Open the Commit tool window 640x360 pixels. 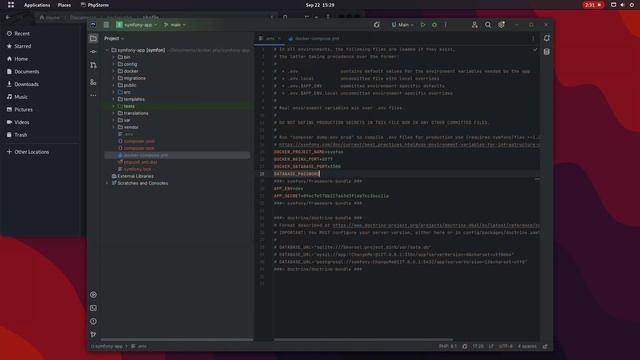point(93,52)
